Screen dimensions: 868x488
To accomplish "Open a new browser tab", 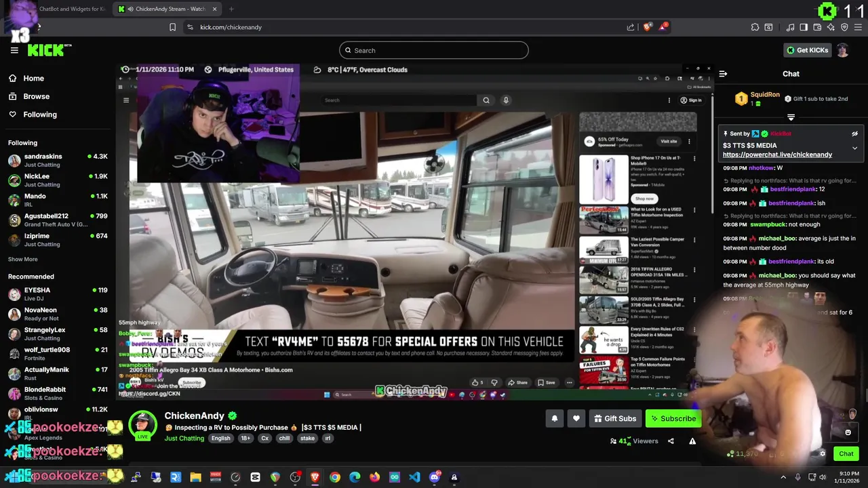I will tap(231, 9).
